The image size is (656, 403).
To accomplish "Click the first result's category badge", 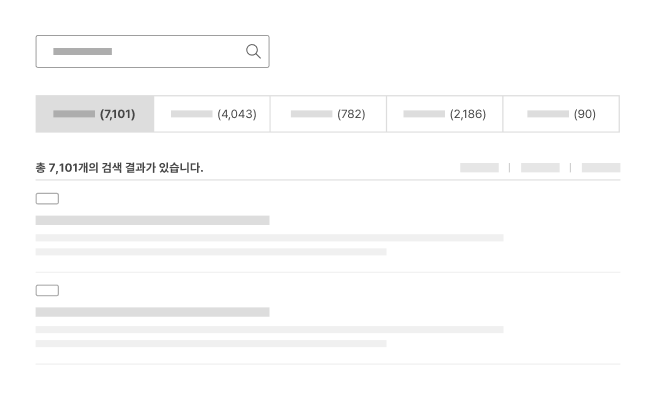I will [x=47, y=198].
